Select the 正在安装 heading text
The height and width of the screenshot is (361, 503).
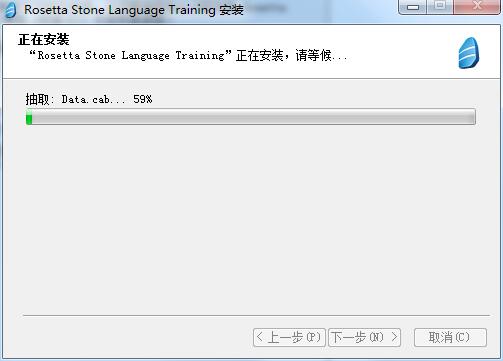[44, 39]
